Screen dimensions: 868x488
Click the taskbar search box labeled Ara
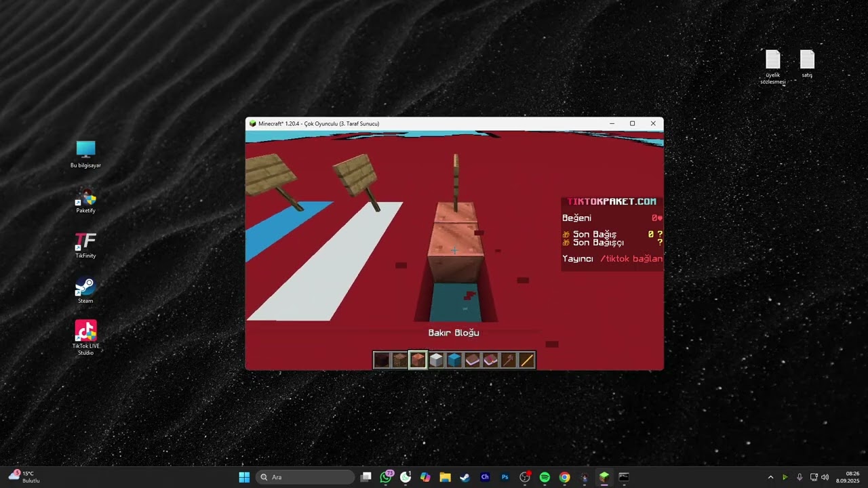[x=305, y=477]
